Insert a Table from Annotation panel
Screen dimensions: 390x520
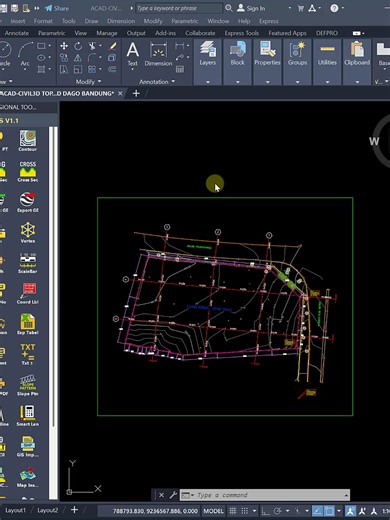(x=180, y=69)
